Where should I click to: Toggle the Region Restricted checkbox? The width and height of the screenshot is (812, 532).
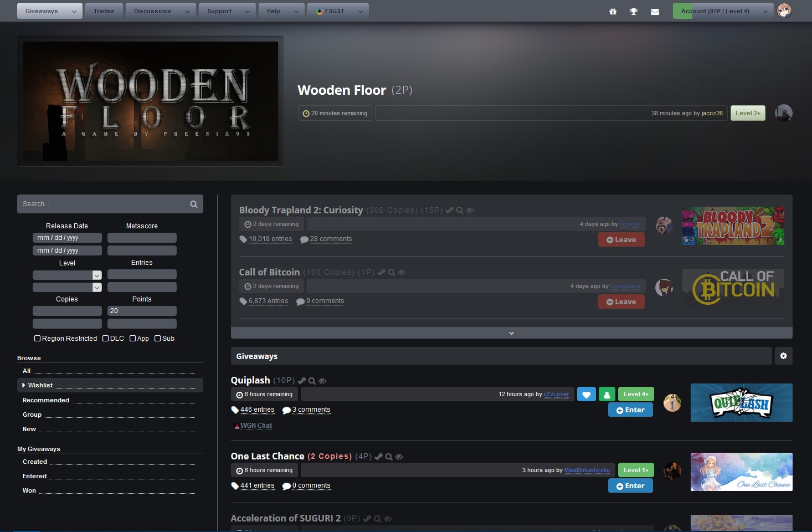[37, 338]
